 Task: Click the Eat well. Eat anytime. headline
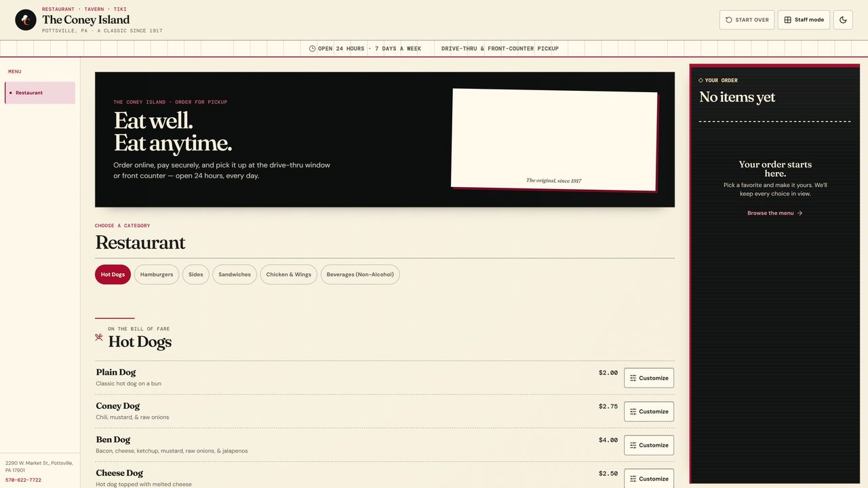173,131
